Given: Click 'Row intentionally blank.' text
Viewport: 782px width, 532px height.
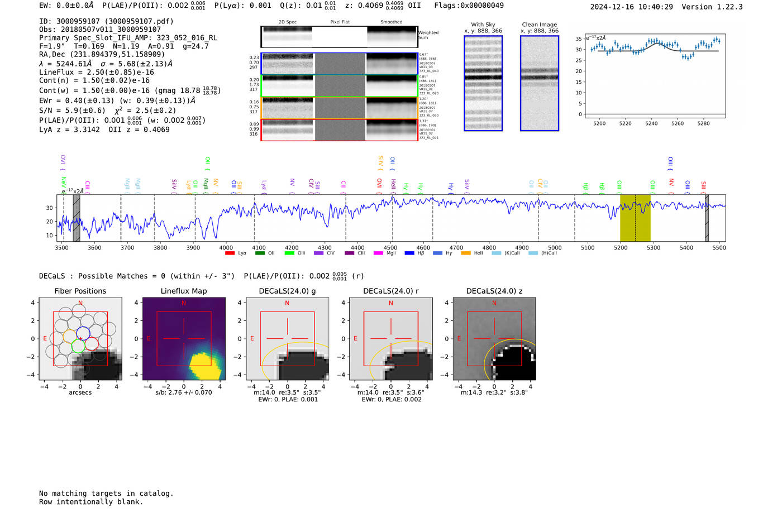Looking at the screenshot, I should (x=91, y=502).
